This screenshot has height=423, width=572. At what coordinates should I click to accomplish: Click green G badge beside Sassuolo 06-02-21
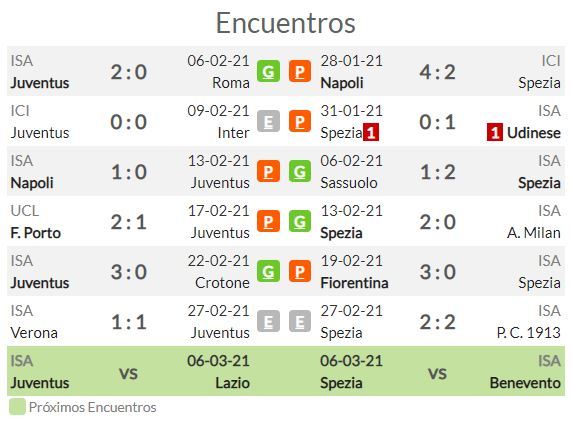click(300, 171)
